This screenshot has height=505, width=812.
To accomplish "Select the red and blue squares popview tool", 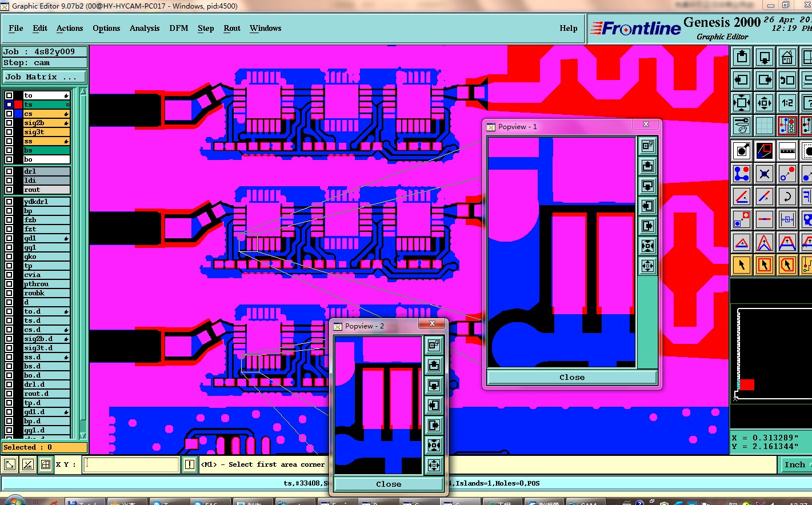I will click(765, 151).
